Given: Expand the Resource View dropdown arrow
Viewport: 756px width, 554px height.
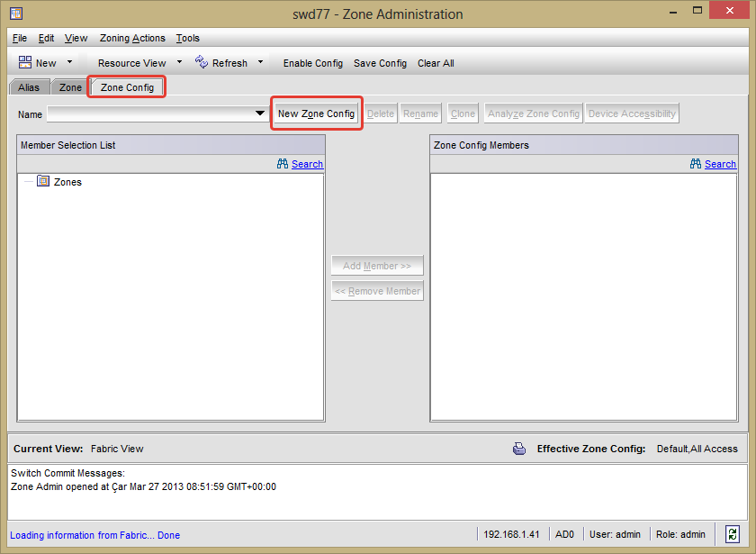Looking at the screenshot, I should [x=179, y=62].
